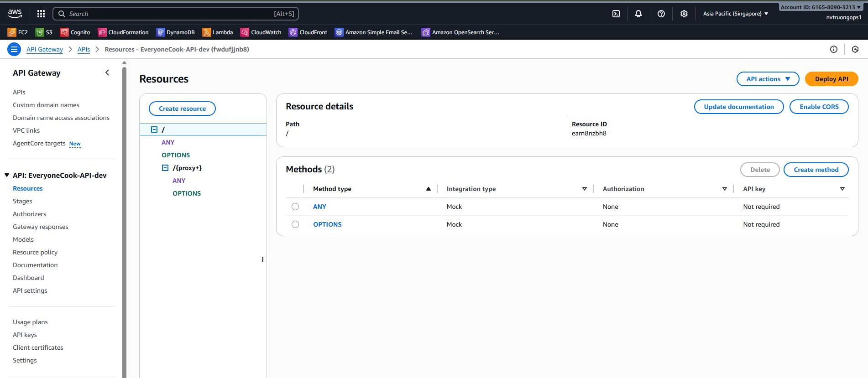Click the Create resource button
Viewport: 868px width, 378px height.
tap(182, 109)
